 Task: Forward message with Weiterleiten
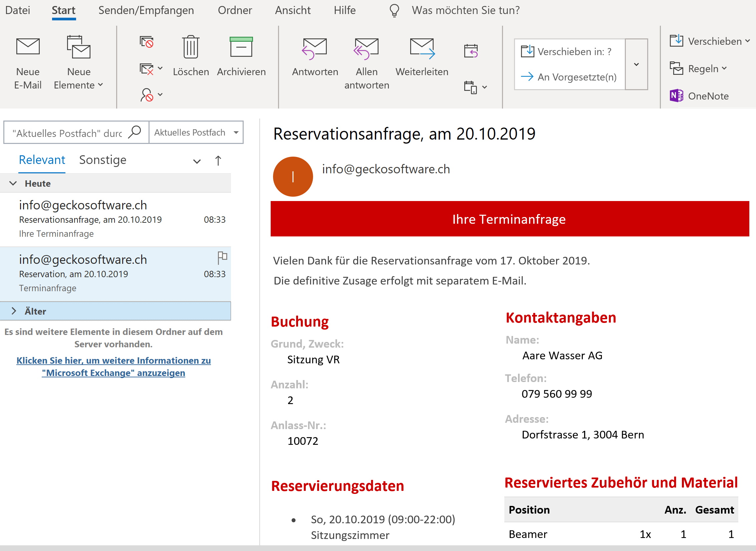422,57
